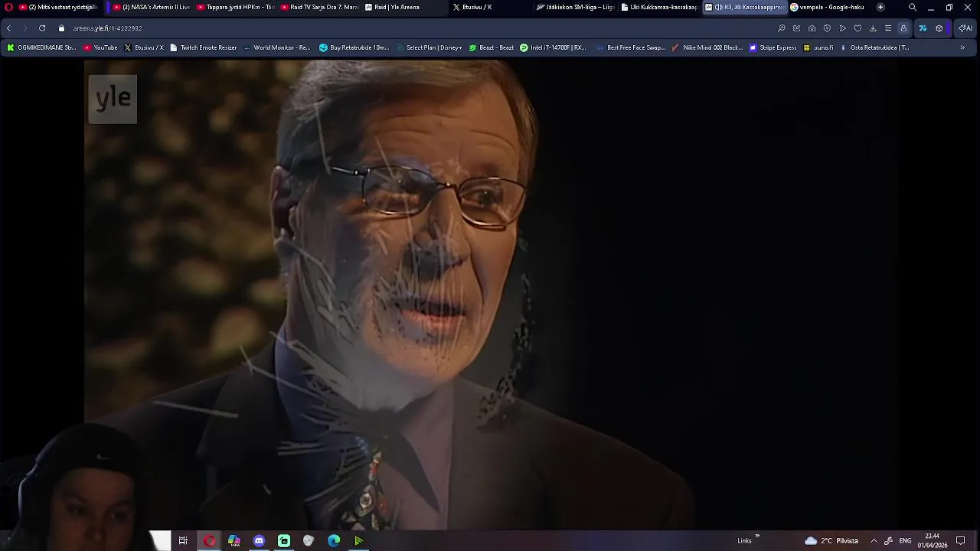Open the extensions cube icon
The width and height of the screenshot is (980, 551).
coord(939,28)
